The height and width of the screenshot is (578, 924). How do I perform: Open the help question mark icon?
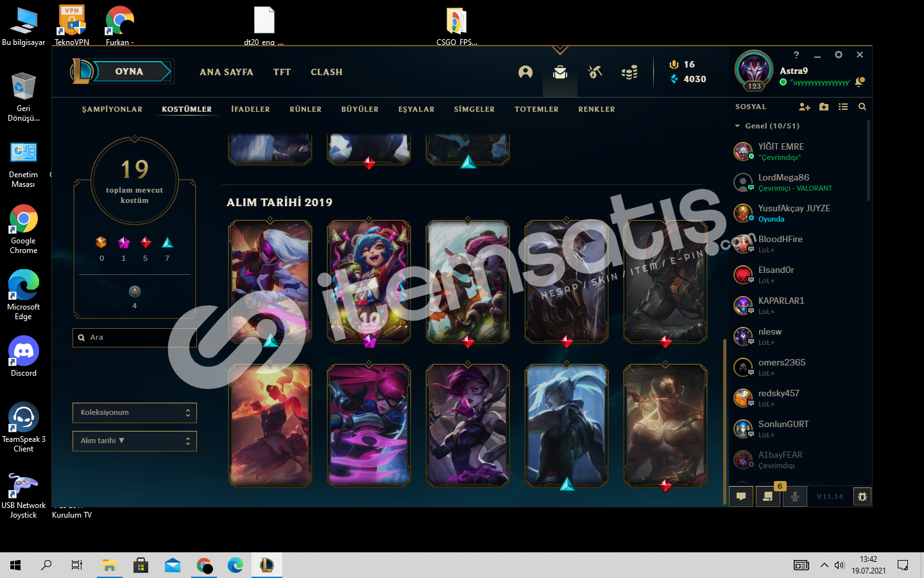796,55
